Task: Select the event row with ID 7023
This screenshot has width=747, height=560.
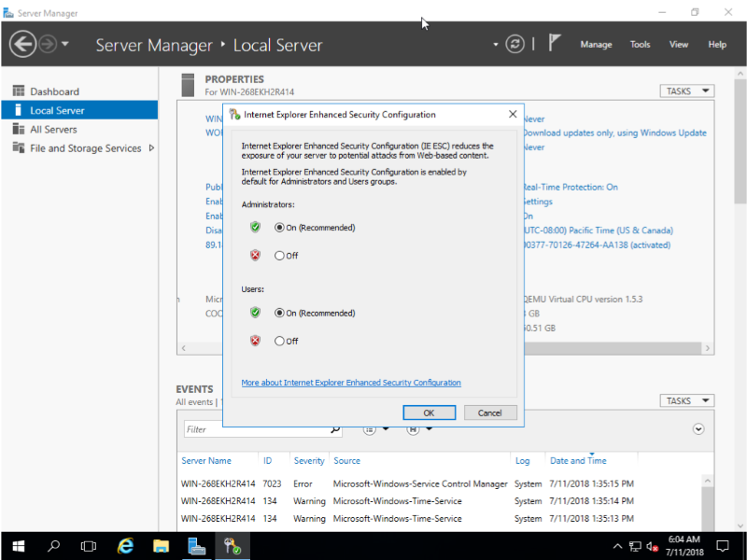Action: tap(441, 483)
